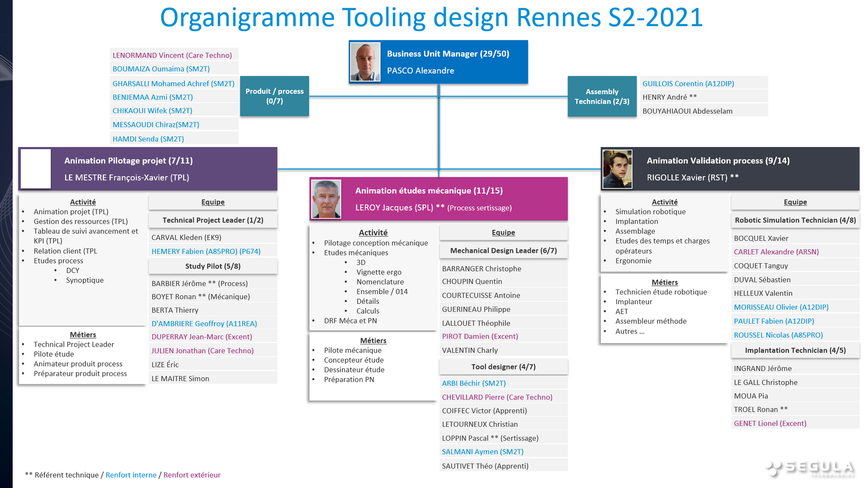Click Animation Validation process (9/14) banner
868x488 pixels.
coord(718,160)
